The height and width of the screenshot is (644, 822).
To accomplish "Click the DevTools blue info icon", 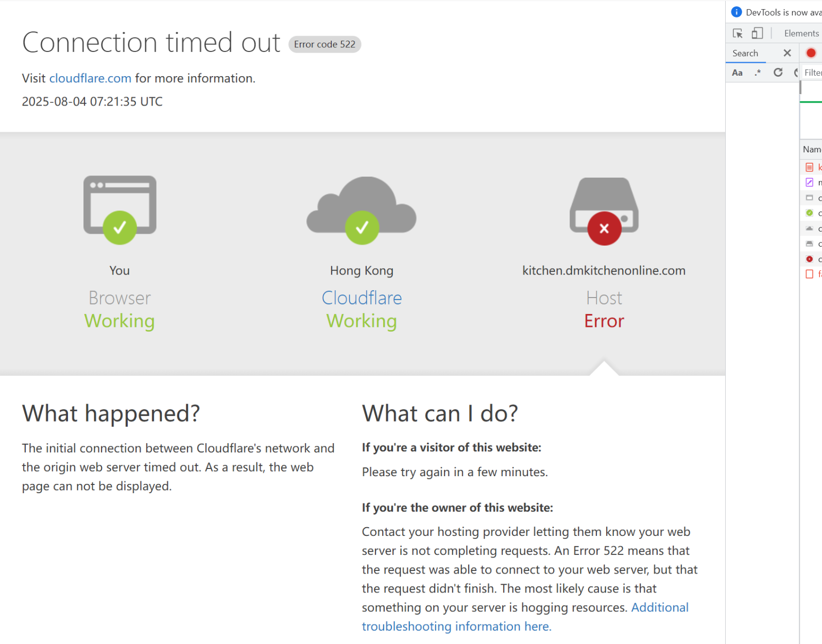I will 737,12.
